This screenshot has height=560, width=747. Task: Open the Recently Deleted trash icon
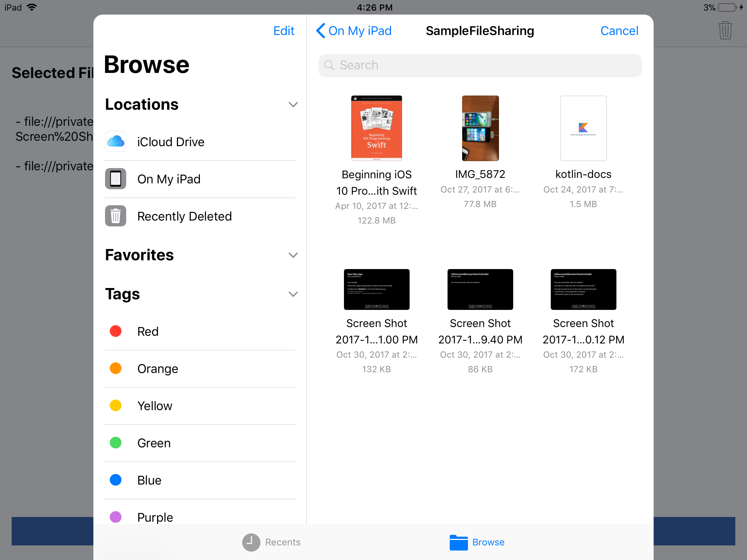coord(116,216)
